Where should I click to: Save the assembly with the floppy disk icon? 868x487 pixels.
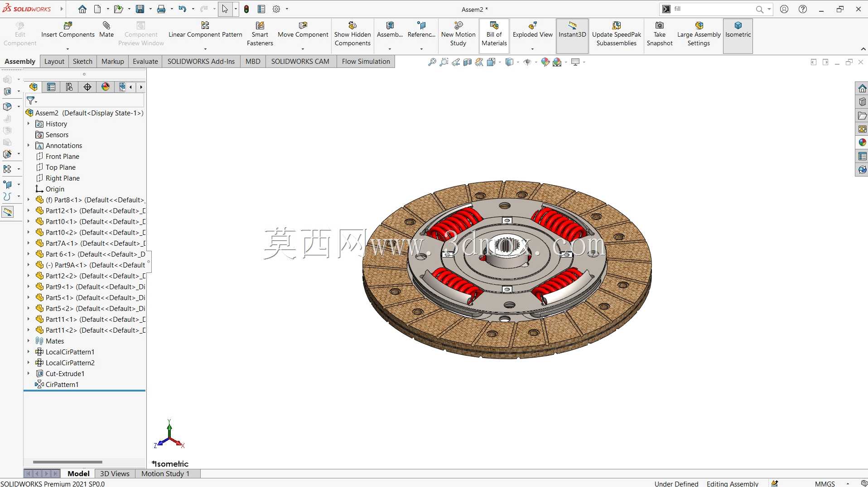coord(140,9)
